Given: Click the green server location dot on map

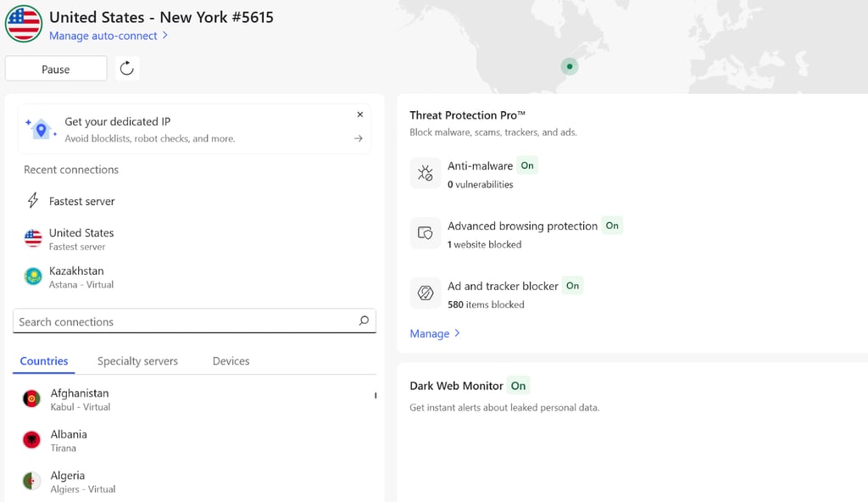Looking at the screenshot, I should click(570, 66).
